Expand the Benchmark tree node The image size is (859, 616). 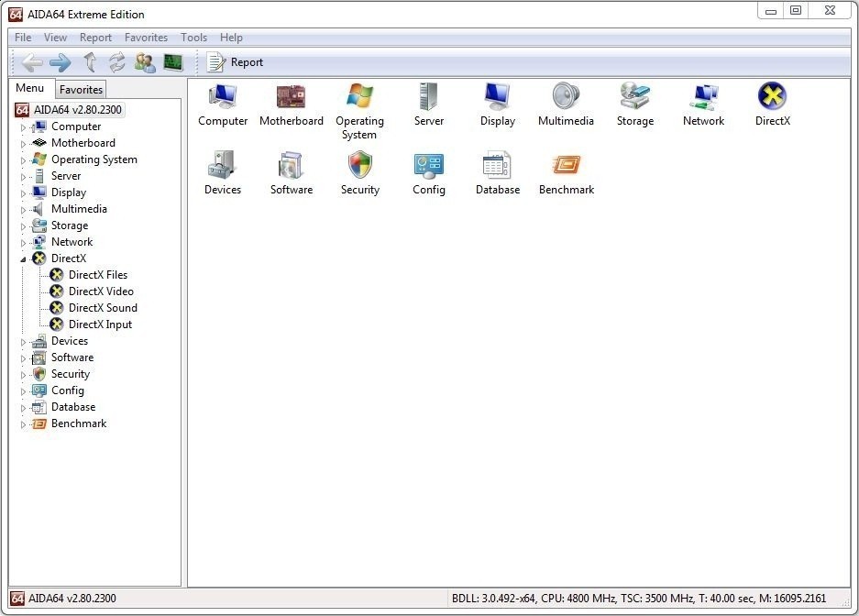pos(23,424)
